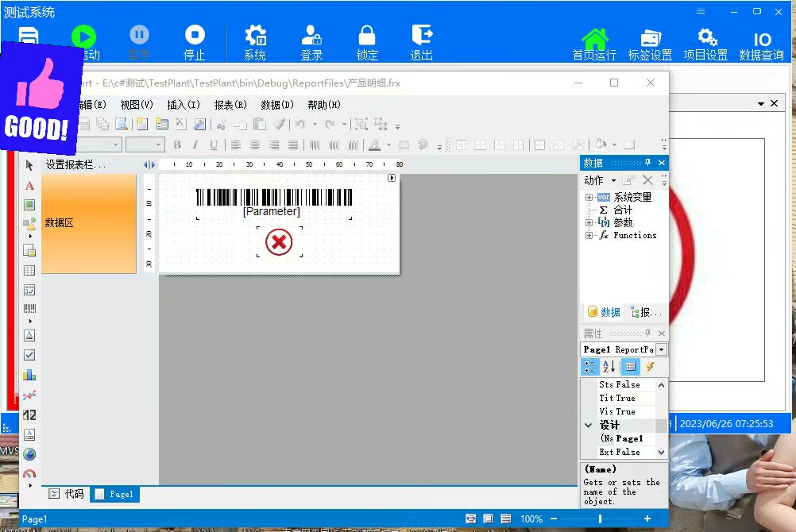The image size is (796, 532).
Task: Toggle categorized view in properties panel
Action: 589,367
